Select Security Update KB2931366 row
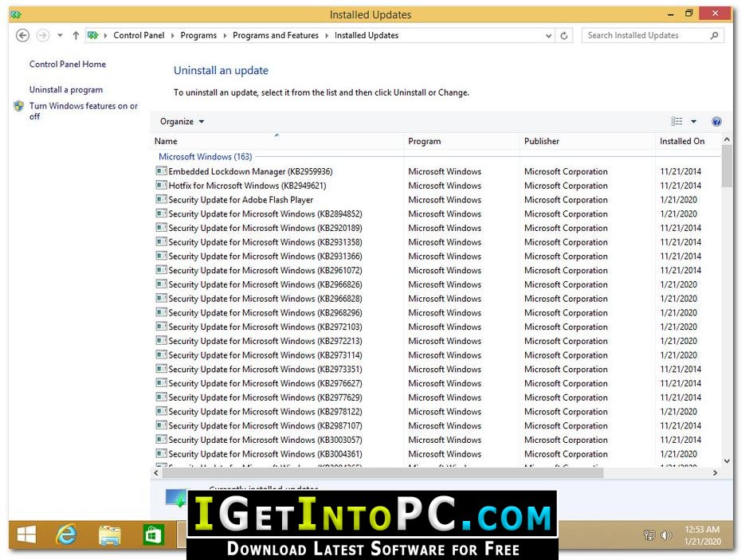This screenshot has height=560, width=745. 435,257
